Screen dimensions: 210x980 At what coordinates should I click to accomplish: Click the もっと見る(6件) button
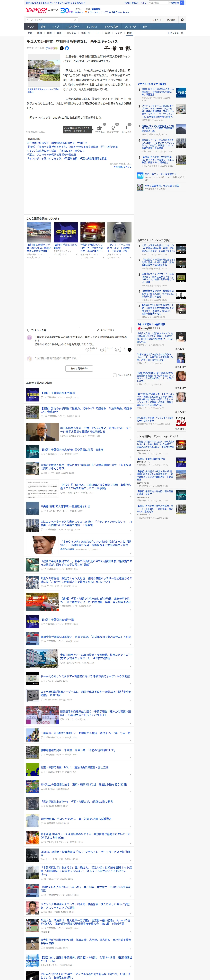[79, 368]
